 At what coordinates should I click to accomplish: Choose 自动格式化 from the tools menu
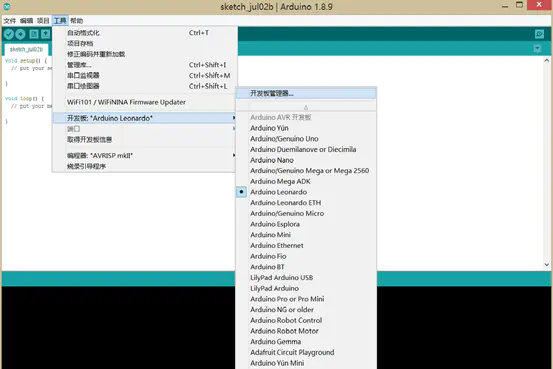pos(145,33)
